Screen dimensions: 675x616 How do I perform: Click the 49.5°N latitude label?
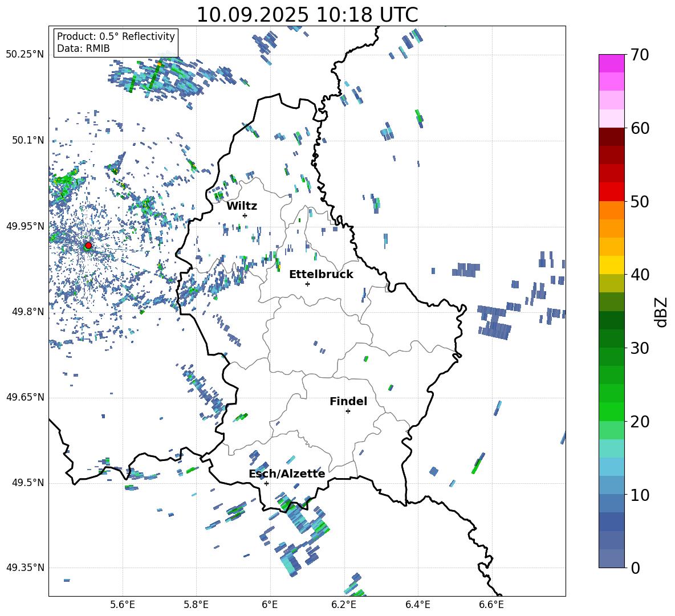pos(28,483)
